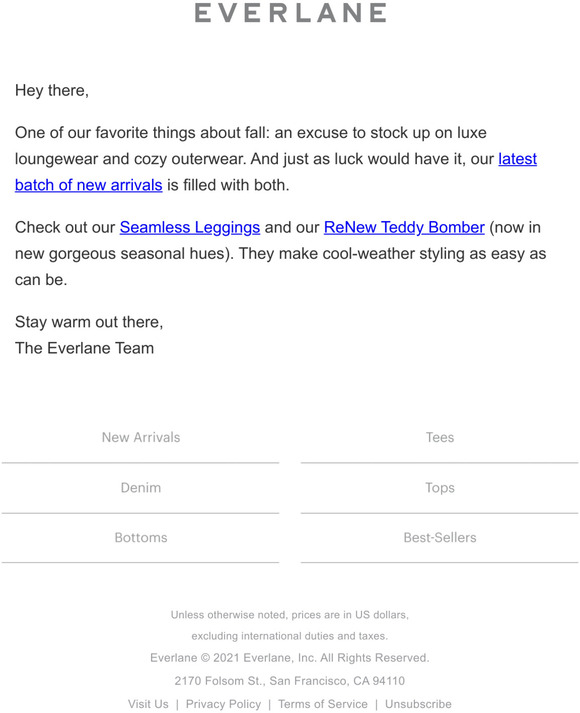This screenshot has height=713, width=580.
Task: Follow the 'batch of new arrivals' link
Action: click(x=89, y=186)
